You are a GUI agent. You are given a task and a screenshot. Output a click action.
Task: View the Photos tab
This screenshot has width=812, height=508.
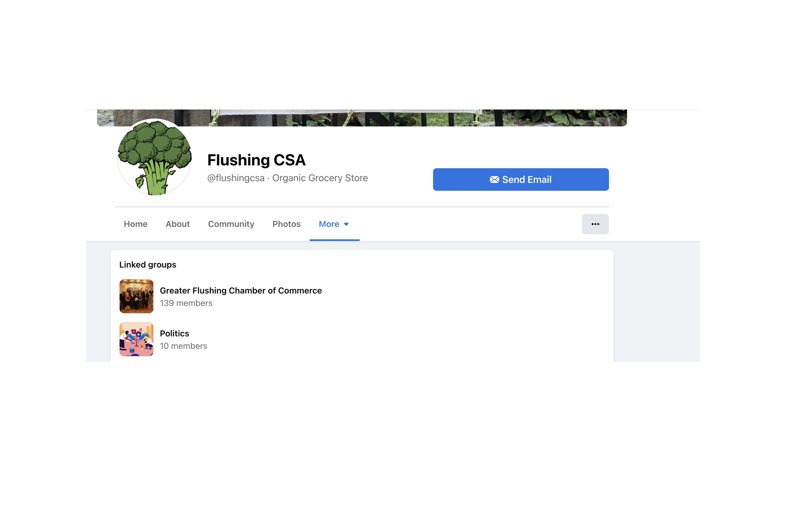coord(286,224)
